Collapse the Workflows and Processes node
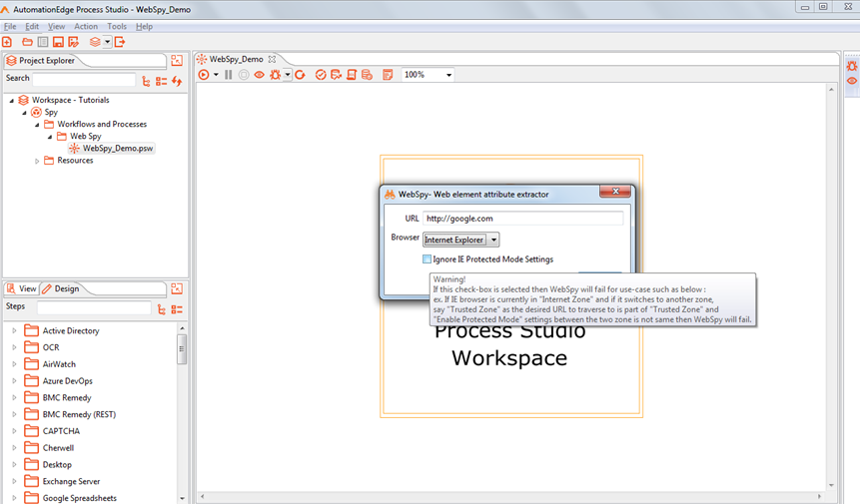Viewport: 860px width, 504px height. pyautogui.click(x=37, y=125)
